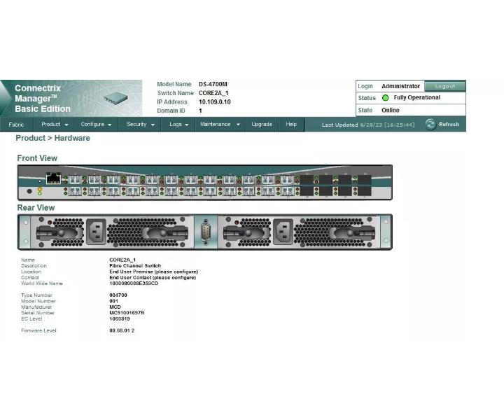
Task: Click the Administrator login name
Action: 400,86
